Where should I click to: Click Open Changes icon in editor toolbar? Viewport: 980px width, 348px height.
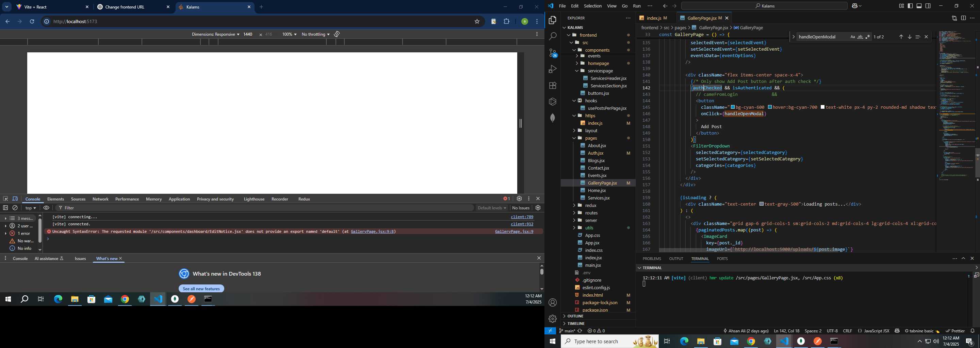[x=954, y=18]
